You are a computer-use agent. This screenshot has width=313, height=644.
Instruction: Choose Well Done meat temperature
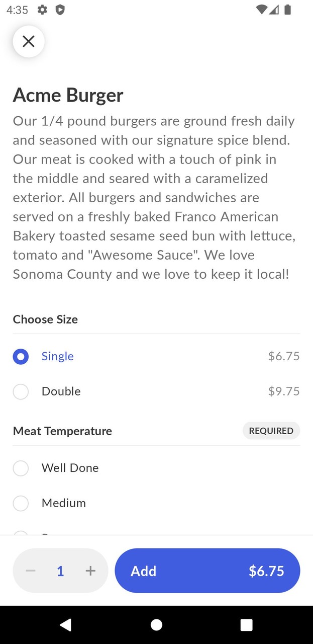(21, 468)
